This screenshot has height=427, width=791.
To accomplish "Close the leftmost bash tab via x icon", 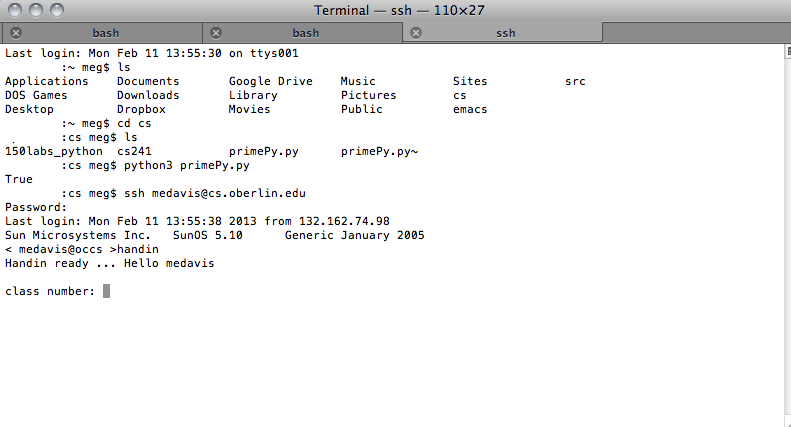I will coord(16,33).
